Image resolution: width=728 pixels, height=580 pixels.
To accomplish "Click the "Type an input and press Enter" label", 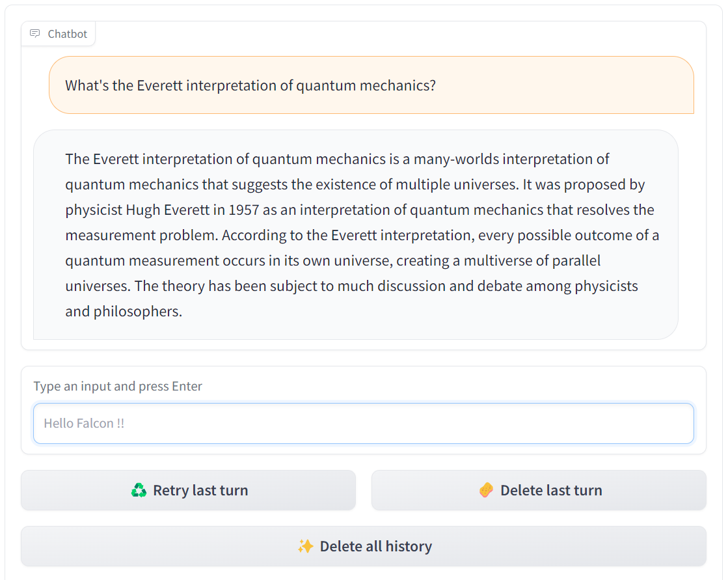I will (118, 386).
